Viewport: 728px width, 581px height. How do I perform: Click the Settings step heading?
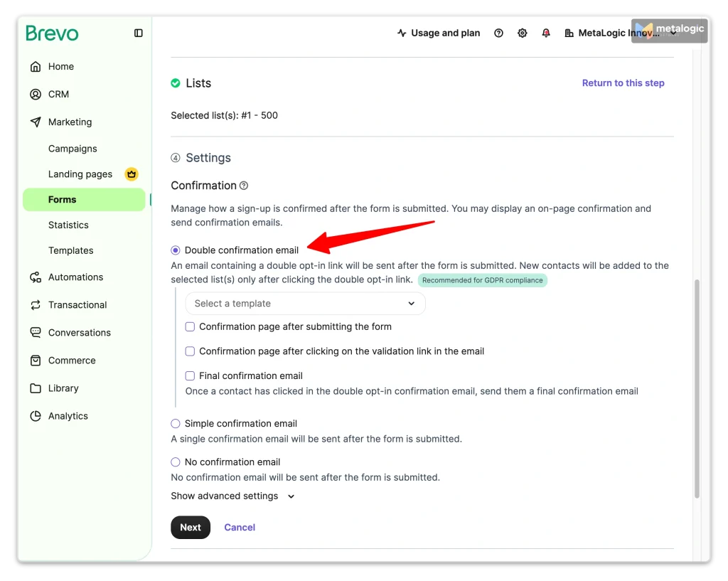click(x=208, y=158)
